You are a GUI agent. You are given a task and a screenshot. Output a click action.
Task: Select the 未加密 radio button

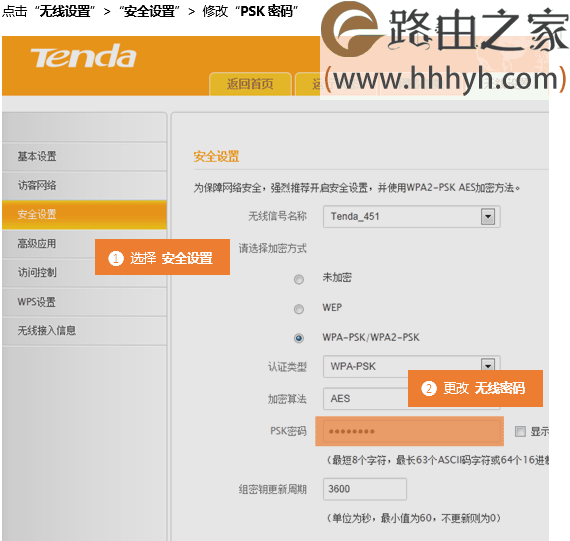[299, 279]
